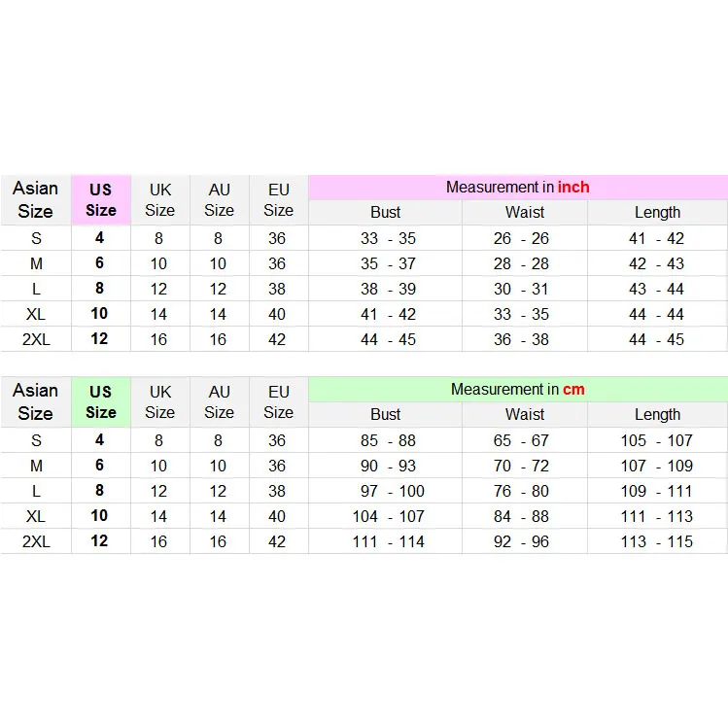Click the green 'Measurement in cm' header
Image resolution: width=728 pixels, height=728 pixels.
517,389
